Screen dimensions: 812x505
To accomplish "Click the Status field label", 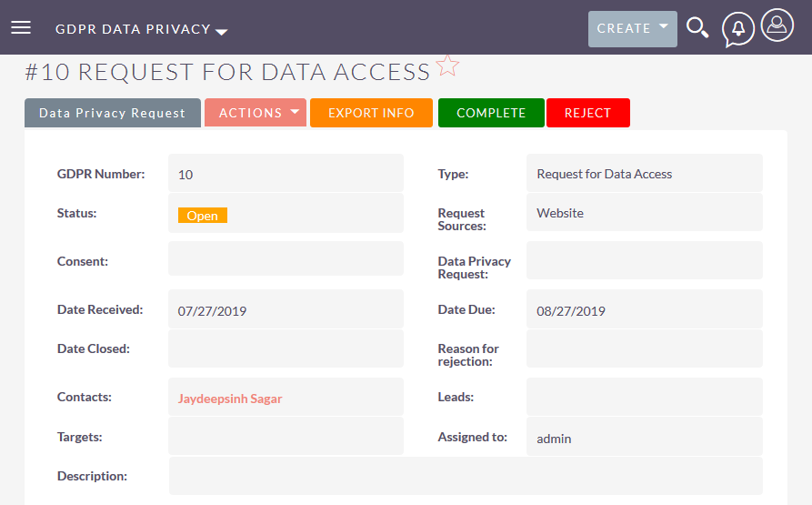I will (x=76, y=213).
